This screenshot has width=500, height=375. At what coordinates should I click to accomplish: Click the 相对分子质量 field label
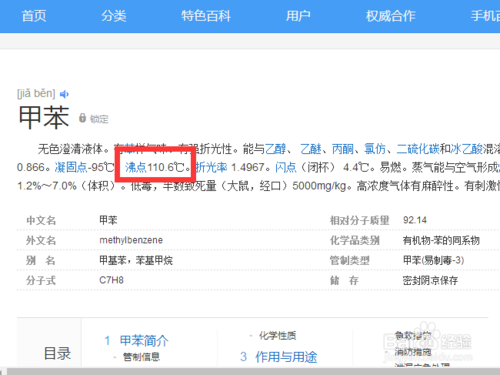coord(359,220)
